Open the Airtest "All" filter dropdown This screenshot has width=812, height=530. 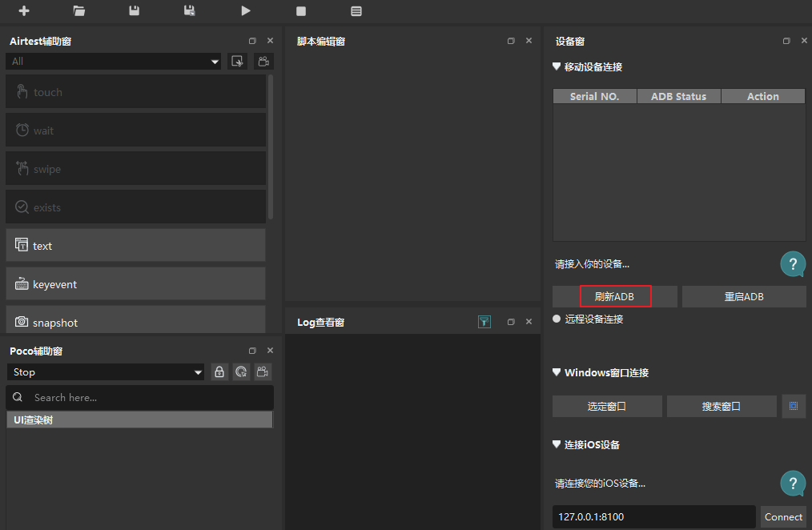(x=114, y=62)
